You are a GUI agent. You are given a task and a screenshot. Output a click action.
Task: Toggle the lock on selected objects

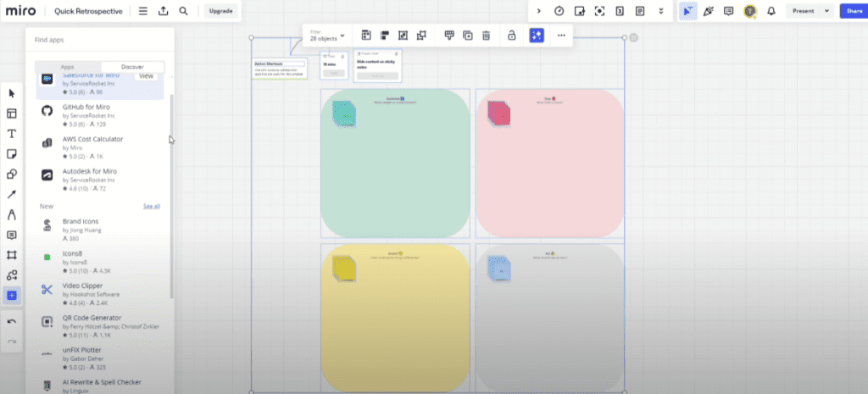point(511,36)
